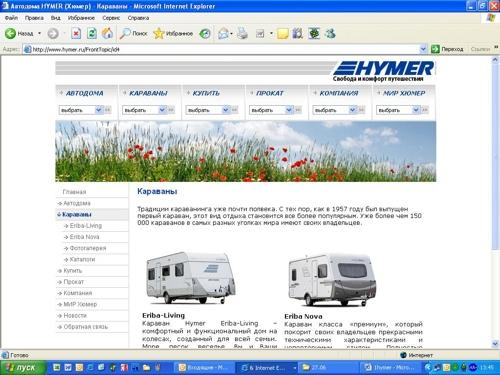This screenshot has height=375, width=500.
Task: Open Новости in the sidebar
Action: [x=75, y=315]
